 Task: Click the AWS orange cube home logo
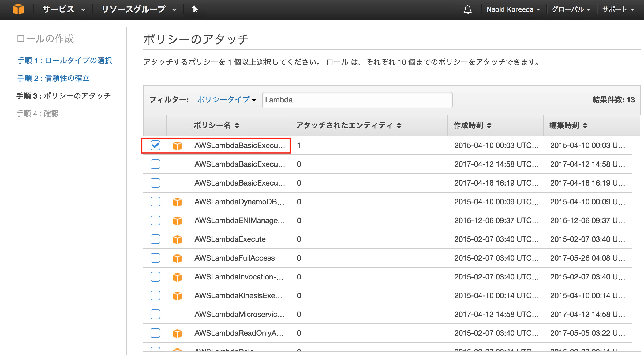pyautogui.click(x=18, y=9)
